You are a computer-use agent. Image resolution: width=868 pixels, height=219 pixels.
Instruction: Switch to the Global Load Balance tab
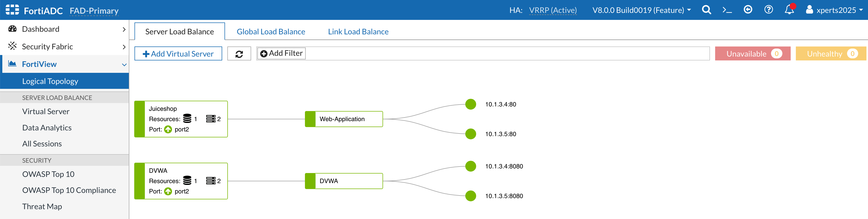tap(271, 32)
